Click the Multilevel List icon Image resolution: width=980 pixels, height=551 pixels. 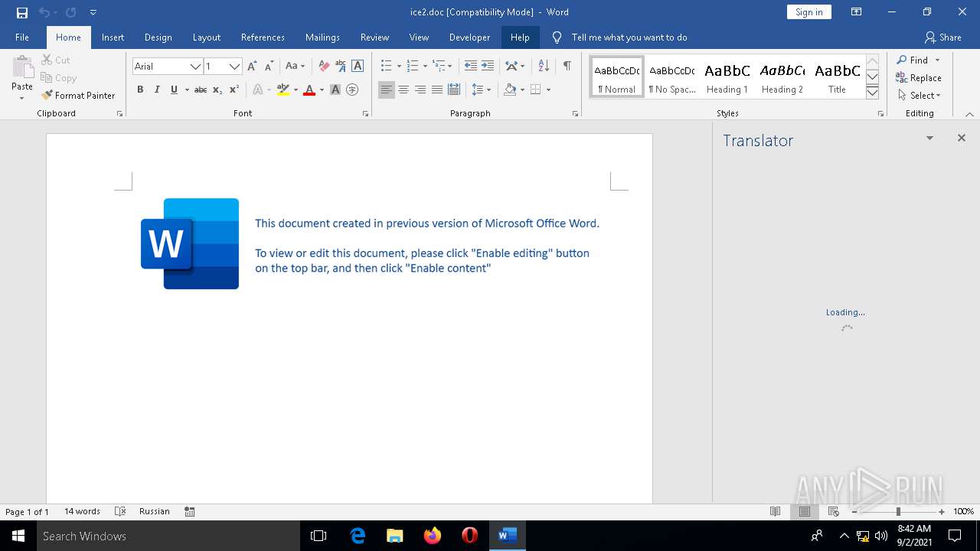pos(439,67)
